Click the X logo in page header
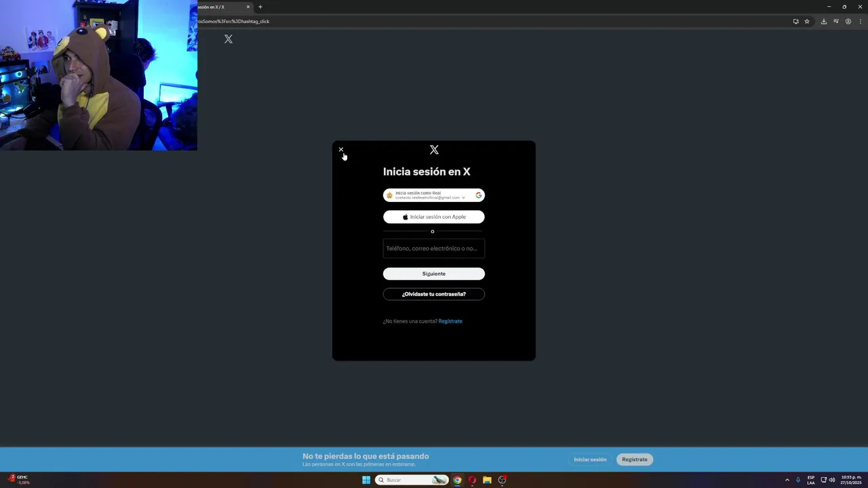The width and height of the screenshot is (868, 488). (x=229, y=39)
